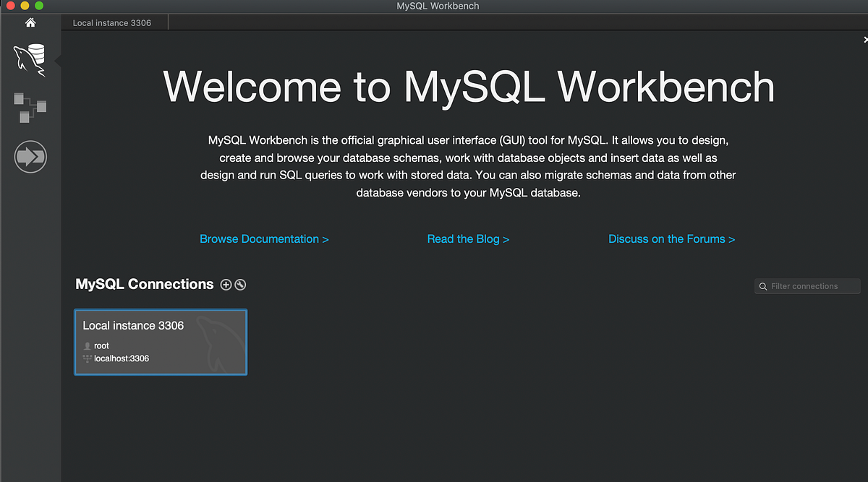Select the MySQL Connections dolphin sidebar icon
The width and height of the screenshot is (868, 482).
pos(30,60)
